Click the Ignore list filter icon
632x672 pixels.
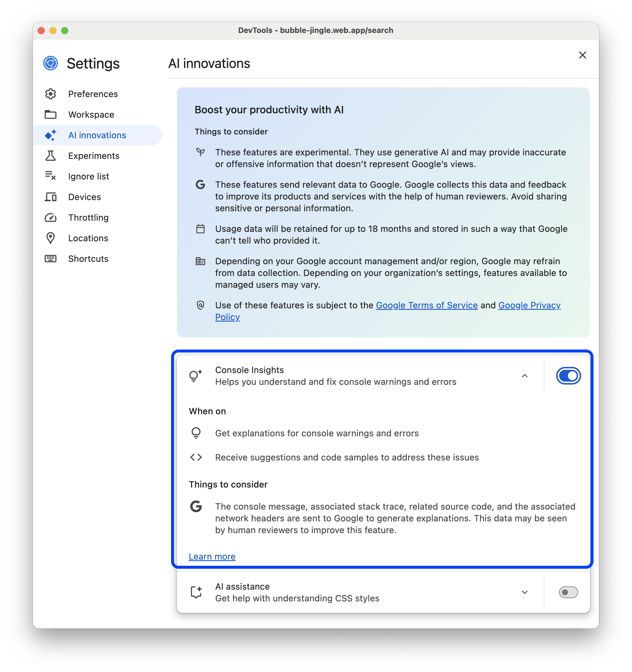click(x=51, y=176)
